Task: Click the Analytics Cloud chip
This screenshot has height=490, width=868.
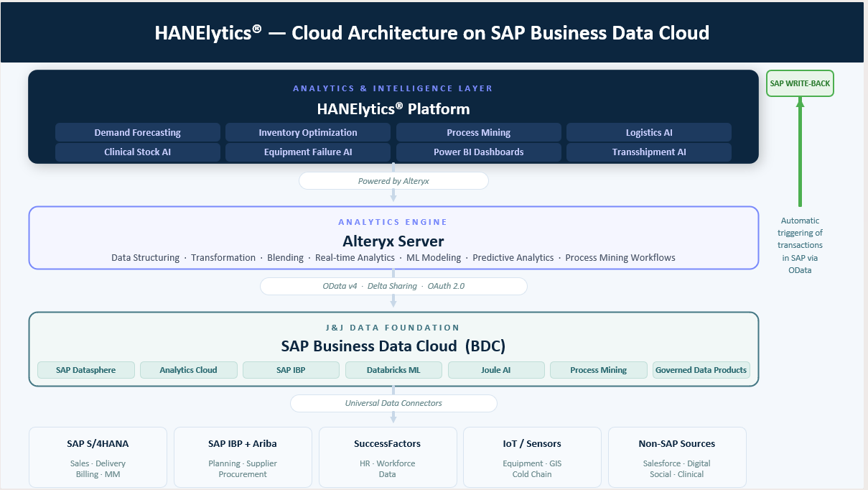Action: (x=188, y=370)
